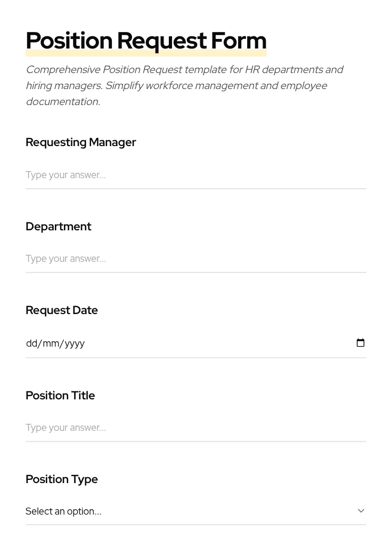The width and height of the screenshot is (392, 546).
Task: Click the word 'Request' in the main heading
Action: (161, 41)
